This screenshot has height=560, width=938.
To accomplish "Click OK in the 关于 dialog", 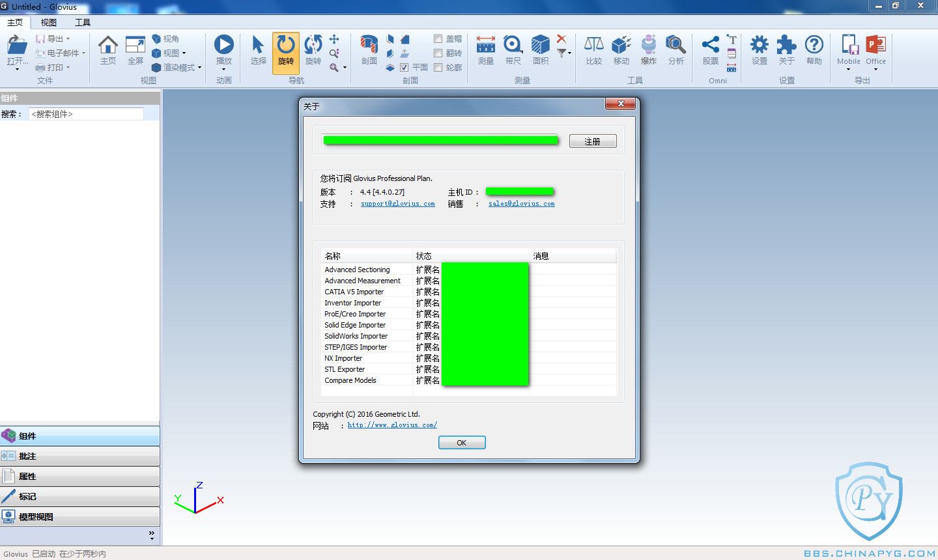I will (x=462, y=443).
